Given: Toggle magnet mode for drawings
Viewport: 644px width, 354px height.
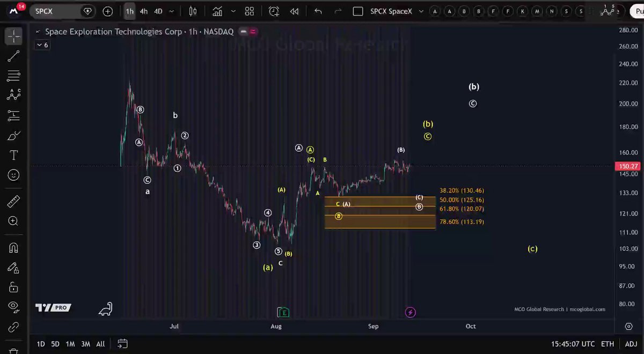Looking at the screenshot, I should [x=13, y=248].
